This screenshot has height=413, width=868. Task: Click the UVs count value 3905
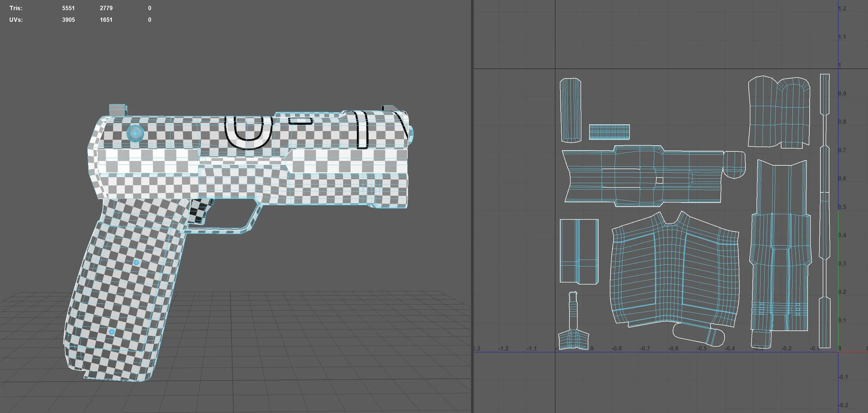click(68, 20)
